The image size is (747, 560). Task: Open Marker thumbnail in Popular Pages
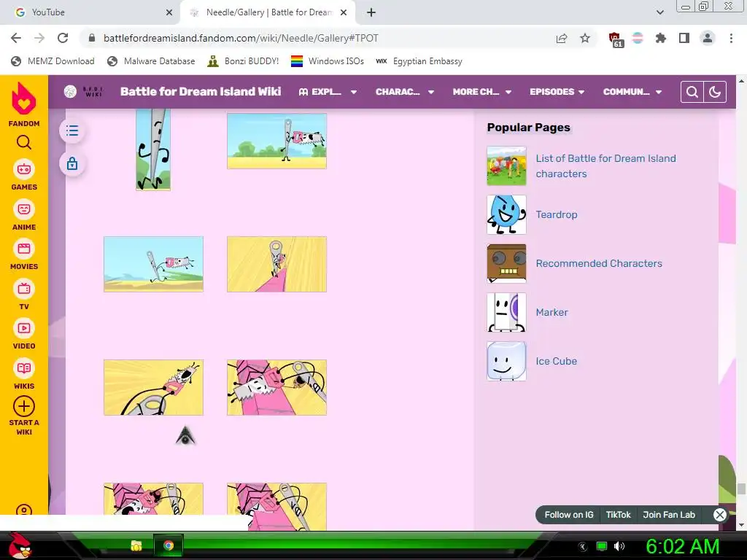tap(506, 312)
